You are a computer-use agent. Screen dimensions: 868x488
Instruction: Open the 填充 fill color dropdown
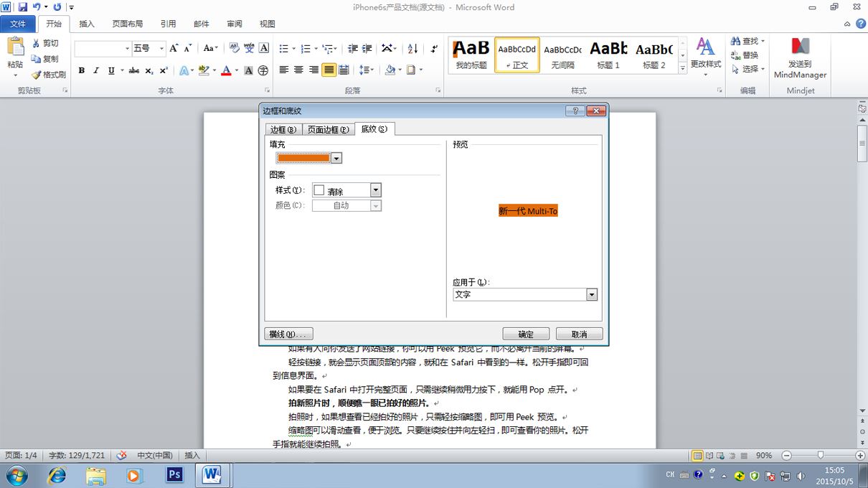336,158
